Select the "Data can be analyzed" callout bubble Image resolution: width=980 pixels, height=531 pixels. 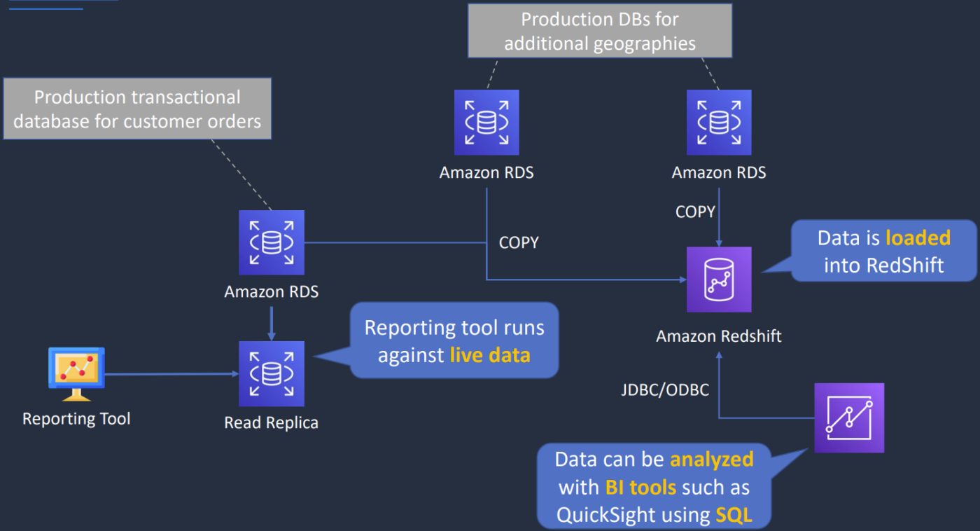point(654,487)
